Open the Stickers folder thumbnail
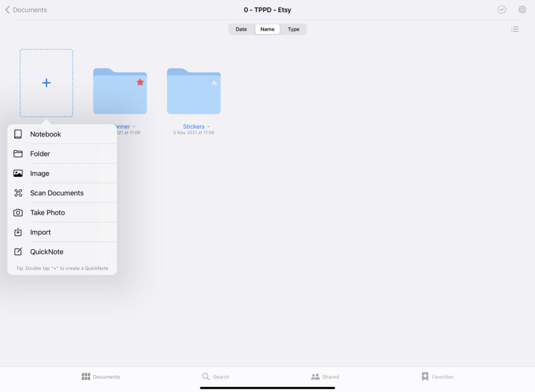This screenshot has width=535, height=392. 194,91
